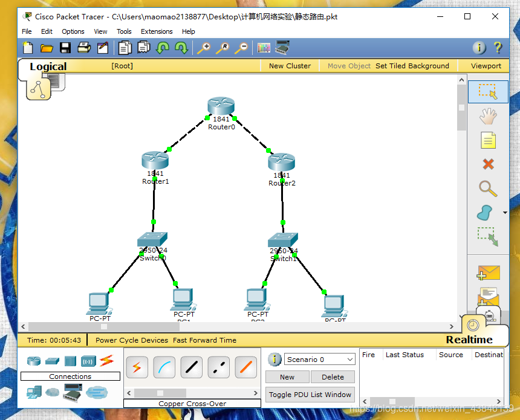Viewport: 520px width, 420px height.
Task: Select the Switch0 device on canvas
Action: pos(152,239)
